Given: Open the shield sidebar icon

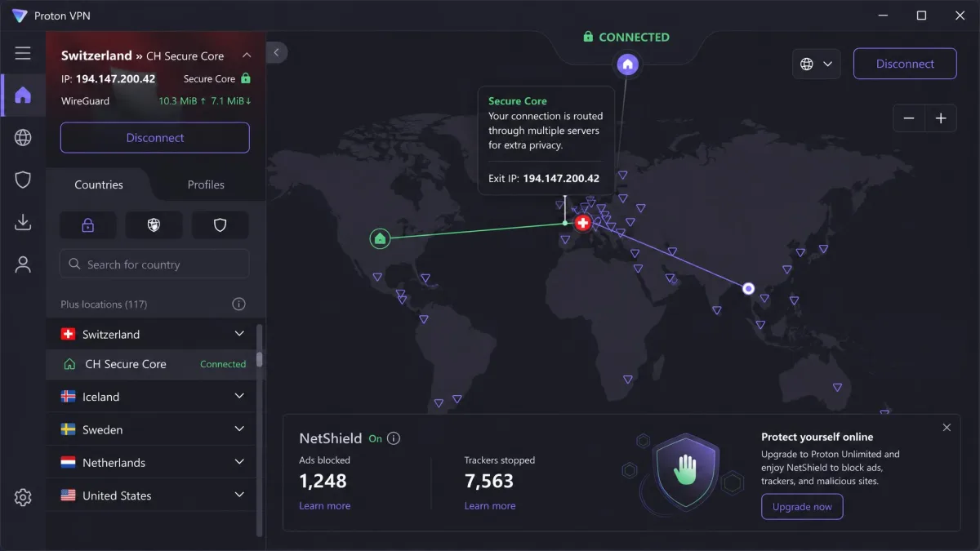Looking at the screenshot, I should (23, 180).
